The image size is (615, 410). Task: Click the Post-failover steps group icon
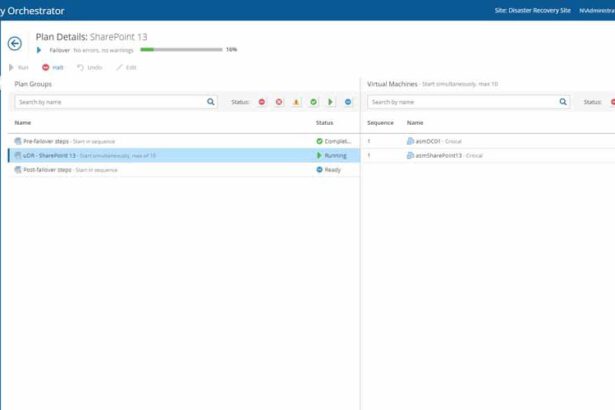coord(18,170)
